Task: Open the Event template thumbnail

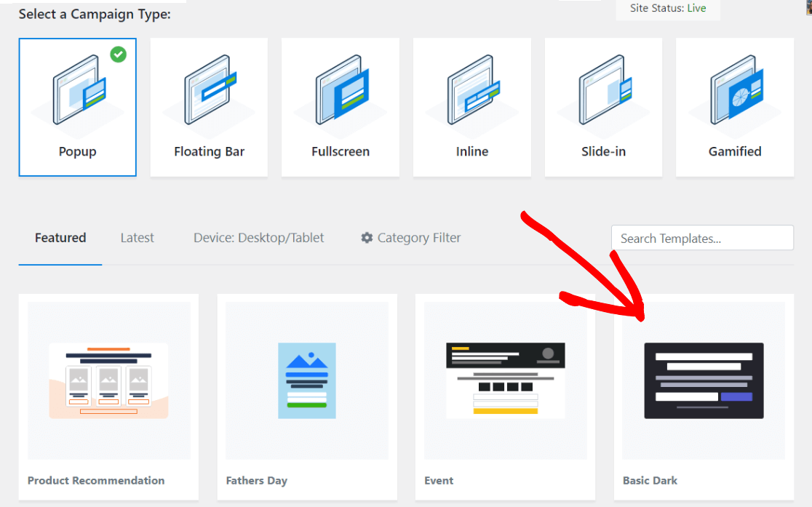Action: pyautogui.click(x=506, y=380)
